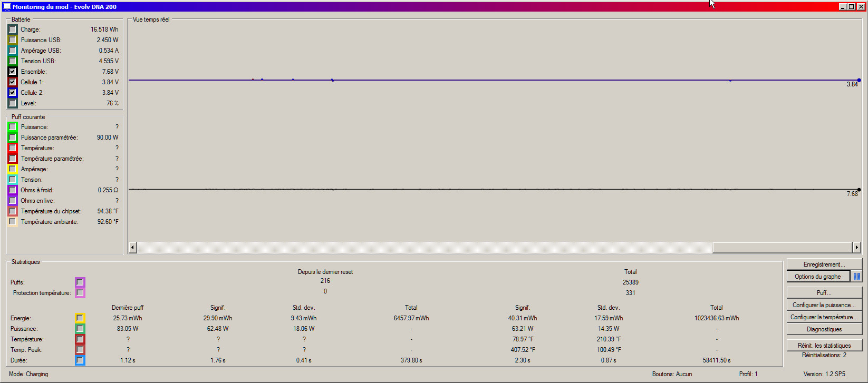Check the Température du chipset box

pos(13,211)
